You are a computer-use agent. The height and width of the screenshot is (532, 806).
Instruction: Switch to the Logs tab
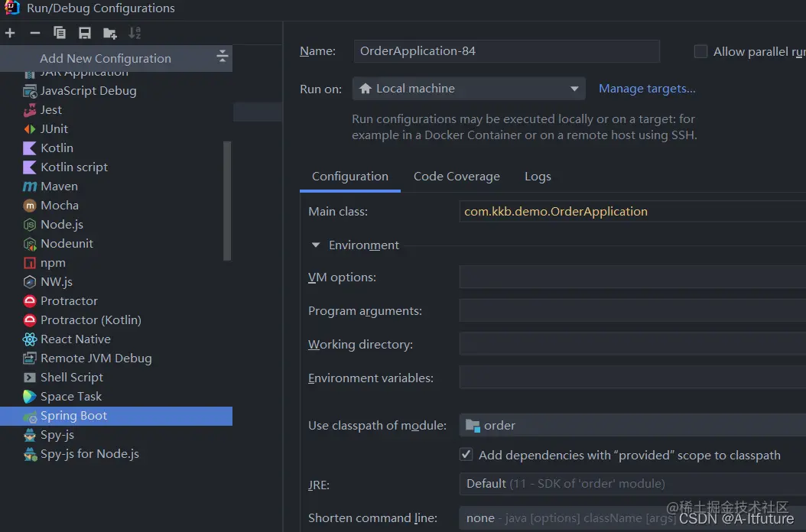pyautogui.click(x=538, y=177)
